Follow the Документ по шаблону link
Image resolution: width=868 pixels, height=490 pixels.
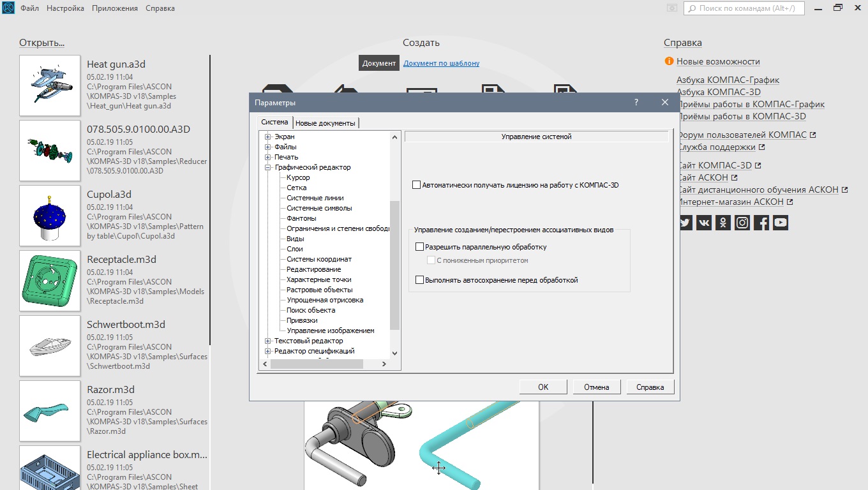(x=441, y=63)
